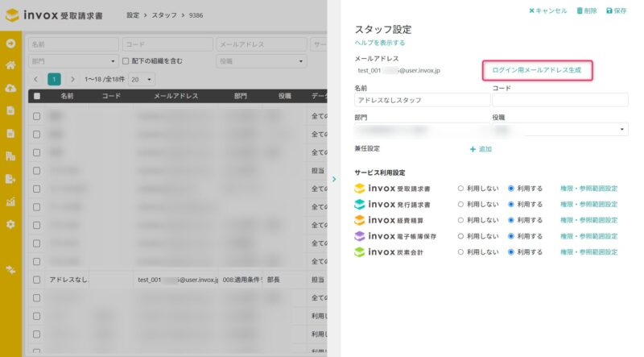This screenshot has width=644, height=357.
Task: Click the ヘルプを表示する link
Action: coord(380,43)
